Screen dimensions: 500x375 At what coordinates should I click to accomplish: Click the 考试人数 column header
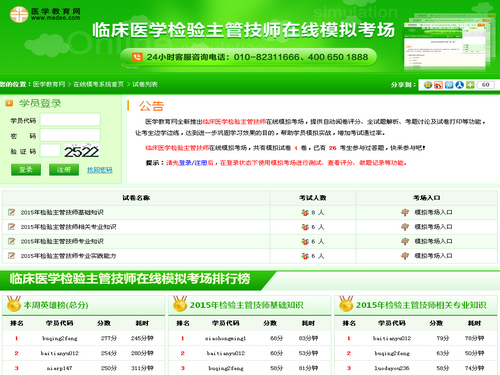[x=313, y=198]
